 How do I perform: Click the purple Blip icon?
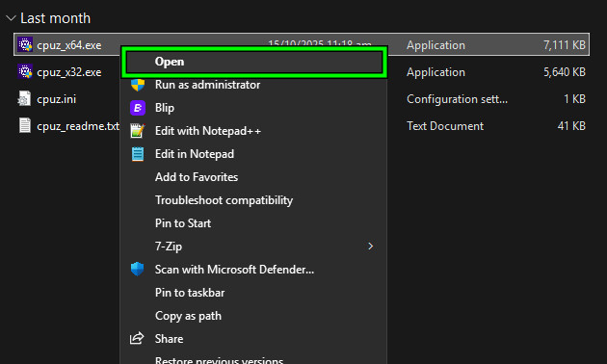click(138, 108)
